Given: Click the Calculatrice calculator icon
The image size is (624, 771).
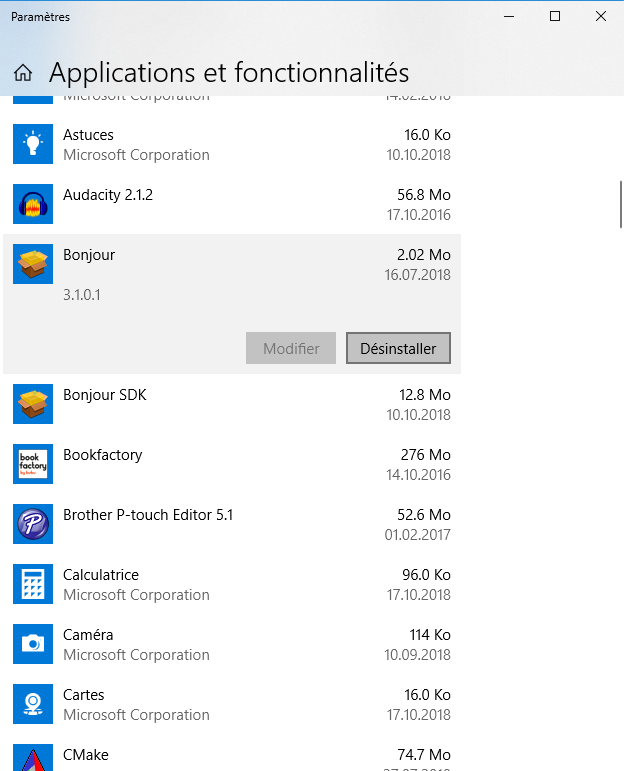Looking at the screenshot, I should click(33, 584).
